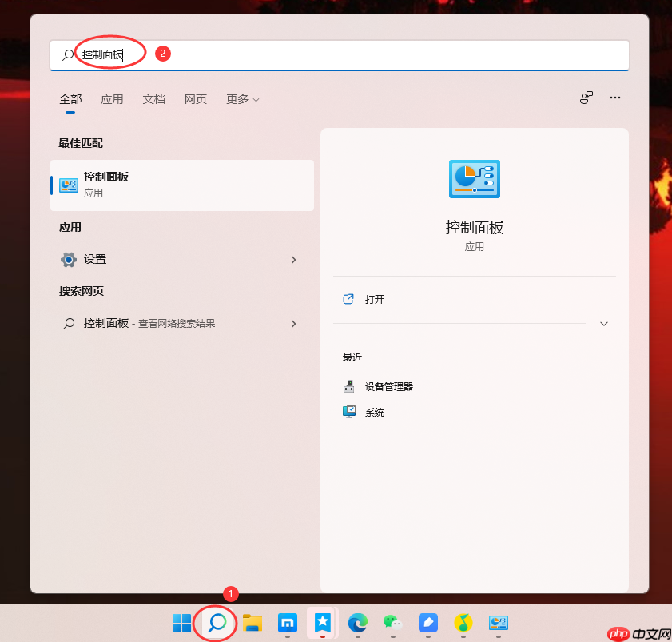Click the 设备管理器 icon in recent list
This screenshot has height=642, width=672.
pos(349,386)
